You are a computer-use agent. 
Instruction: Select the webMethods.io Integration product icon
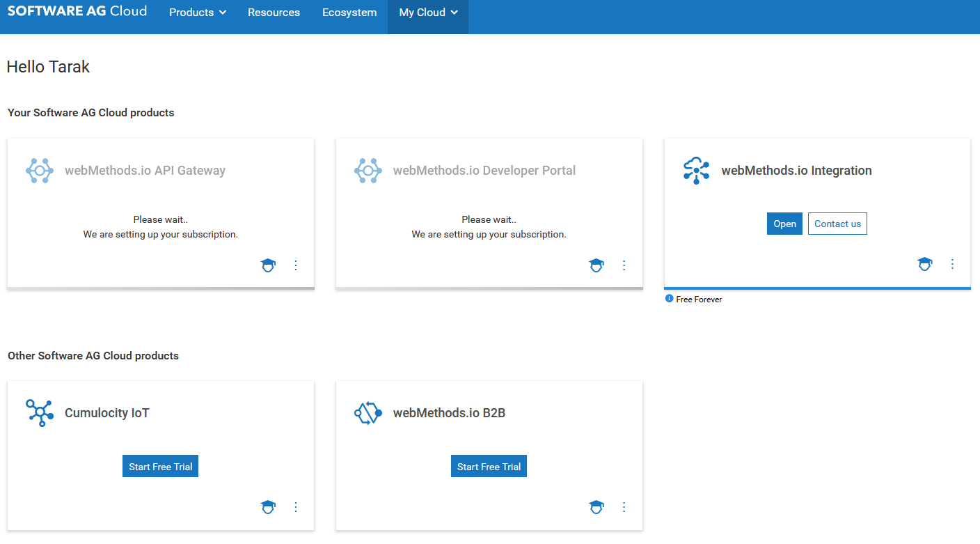point(697,170)
